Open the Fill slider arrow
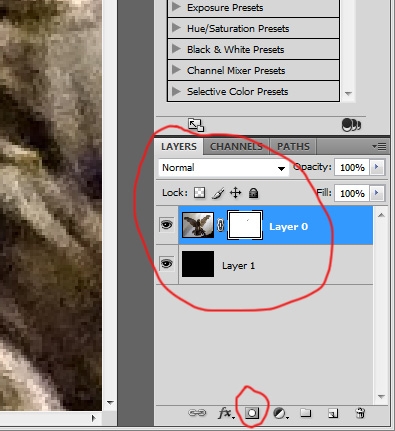395x431 pixels. [377, 193]
